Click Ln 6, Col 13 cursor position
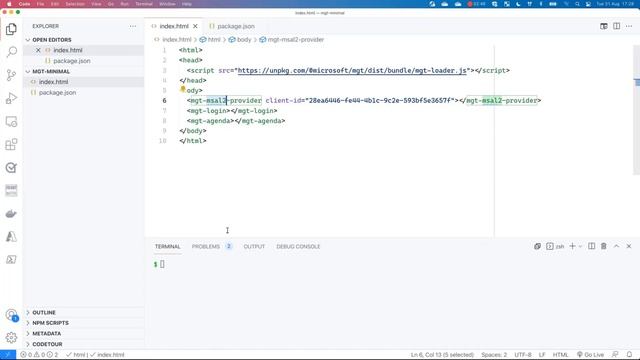640x360 pixels. [x=442, y=355]
